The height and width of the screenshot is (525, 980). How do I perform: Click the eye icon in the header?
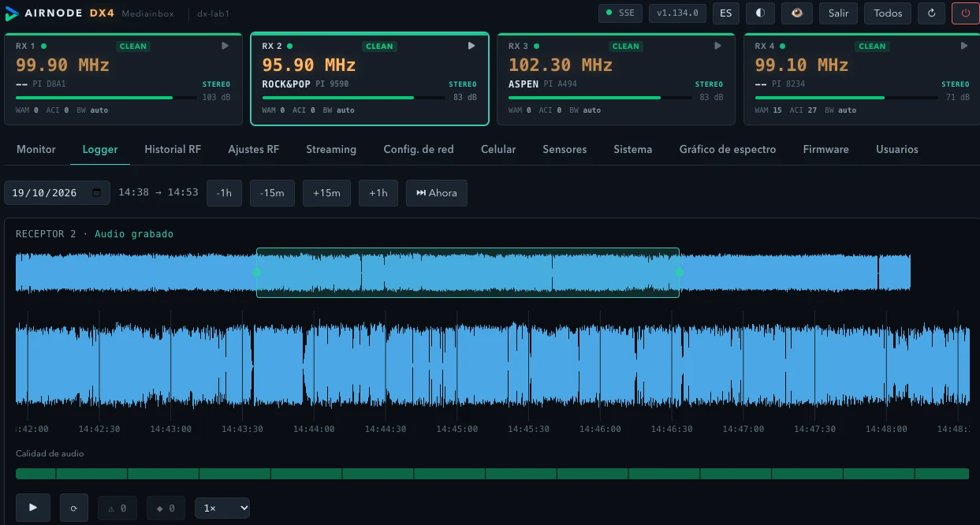coord(796,13)
